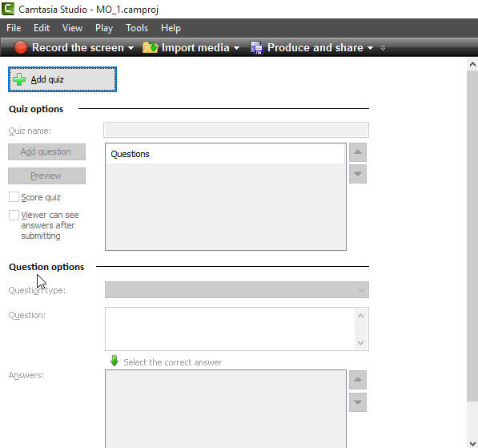Screen dimensions: 478x448
Task: Click in the Question text box
Action: point(230,329)
